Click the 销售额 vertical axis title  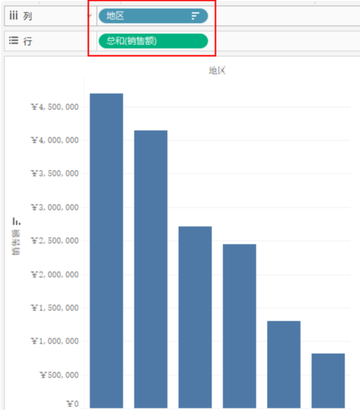point(16,243)
